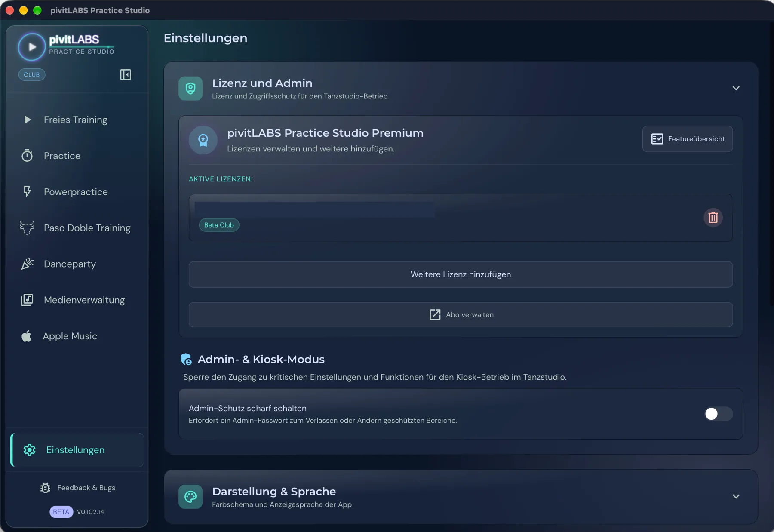The image size is (774, 532).
Task: Open the Featureübersicht button
Action: coord(687,139)
